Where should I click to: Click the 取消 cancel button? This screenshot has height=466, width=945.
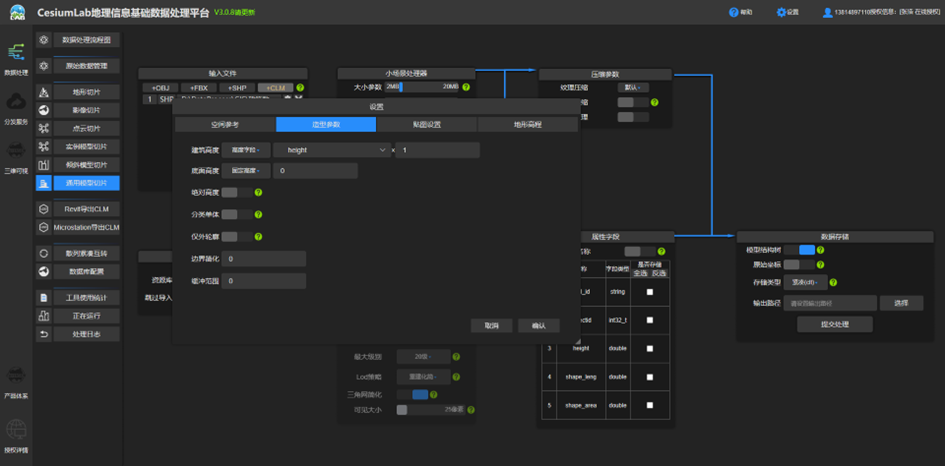tap(491, 326)
